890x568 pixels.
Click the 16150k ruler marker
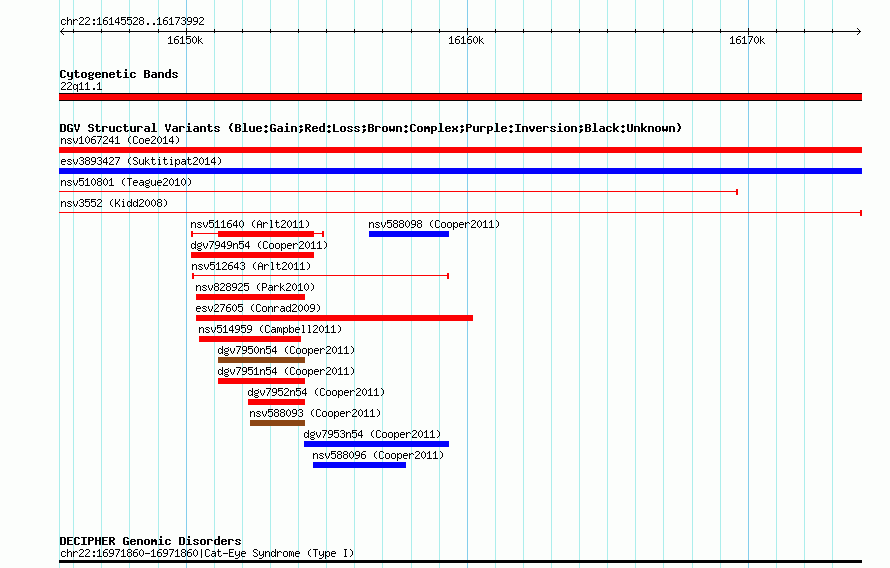(185, 40)
